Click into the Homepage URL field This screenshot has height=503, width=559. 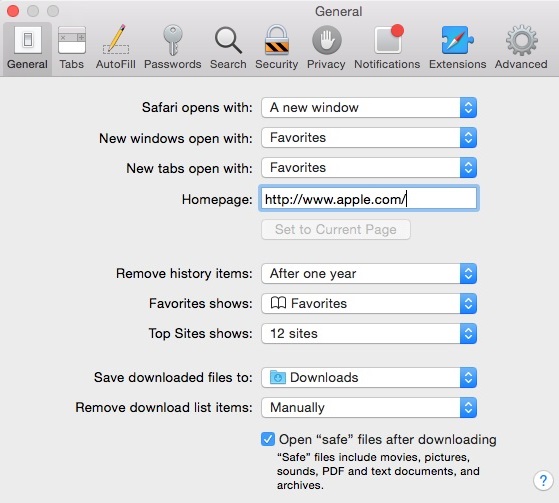pyautogui.click(x=369, y=198)
